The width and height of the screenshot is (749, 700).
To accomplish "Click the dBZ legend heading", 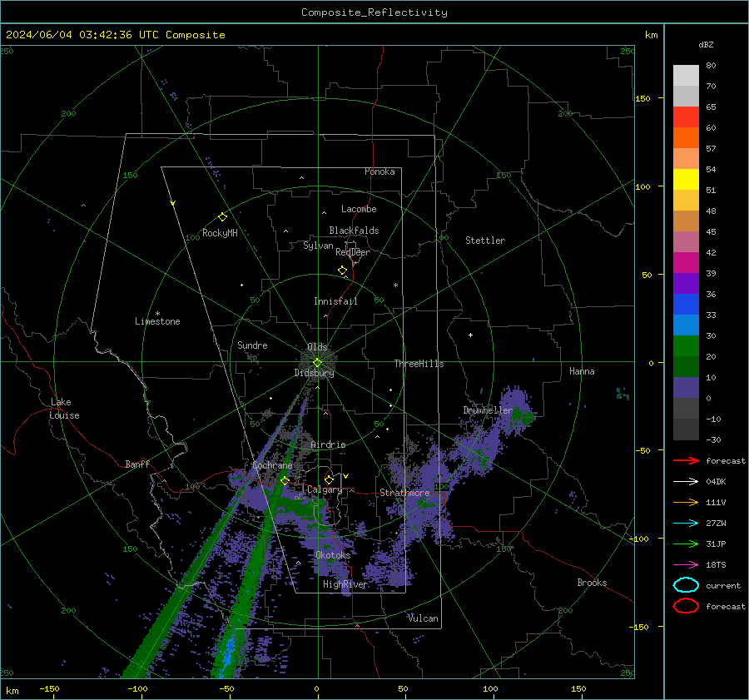I will point(706,45).
